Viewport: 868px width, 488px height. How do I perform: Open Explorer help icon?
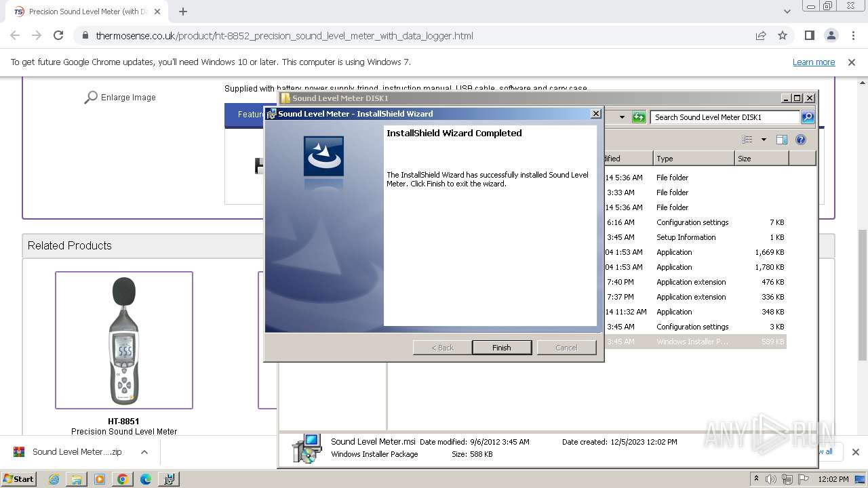pyautogui.click(x=801, y=140)
